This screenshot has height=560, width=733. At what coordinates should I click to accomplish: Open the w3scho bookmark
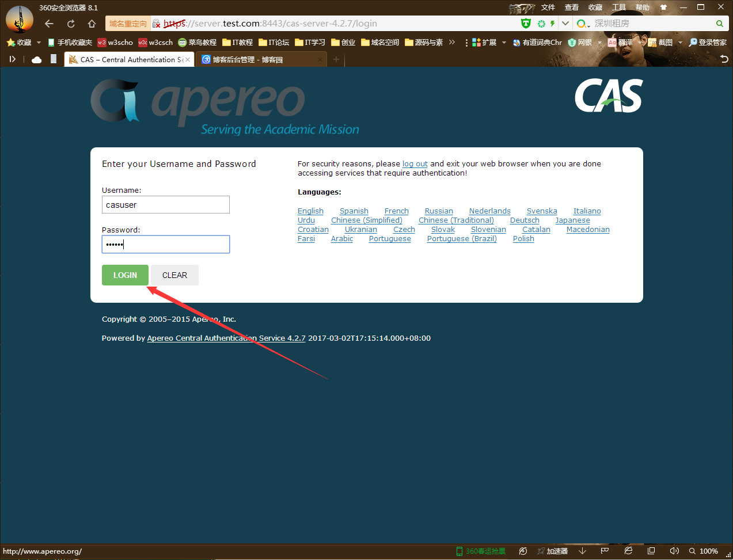[x=115, y=43]
